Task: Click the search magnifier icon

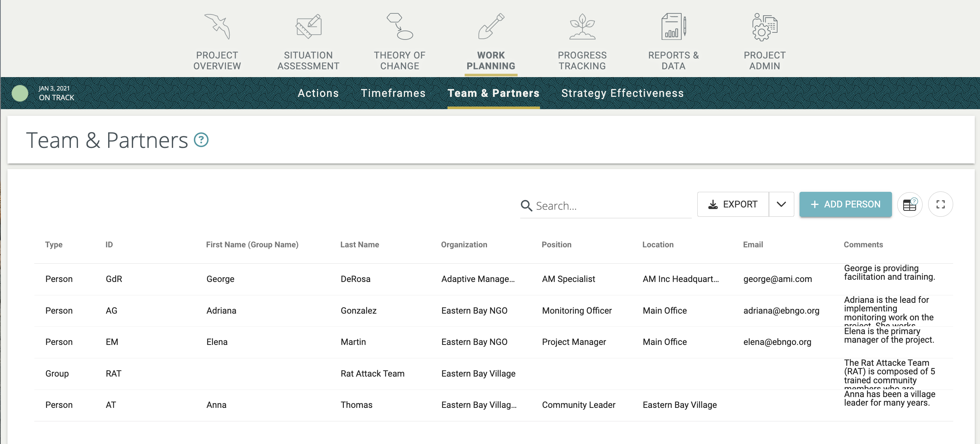Action: (x=527, y=206)
